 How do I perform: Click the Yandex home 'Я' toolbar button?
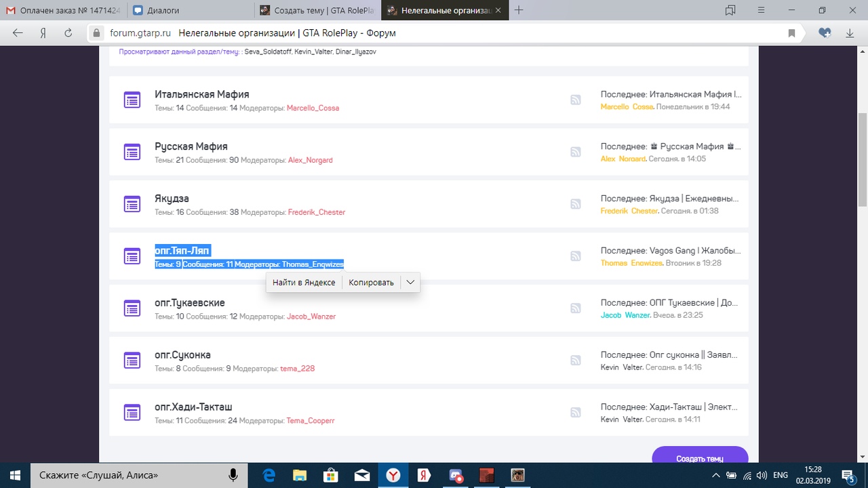click(x=43, y=33)
